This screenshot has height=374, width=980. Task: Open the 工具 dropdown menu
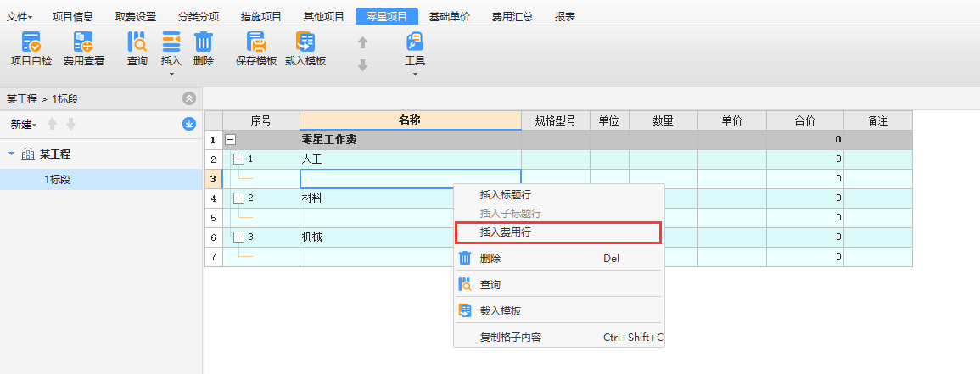pyautogui.click(x=415, y=51)
